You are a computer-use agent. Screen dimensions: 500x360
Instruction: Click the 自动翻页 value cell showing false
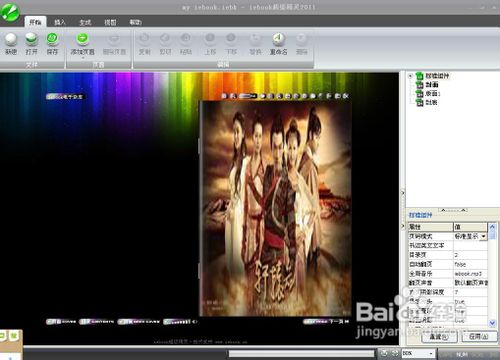click(470, 264)
